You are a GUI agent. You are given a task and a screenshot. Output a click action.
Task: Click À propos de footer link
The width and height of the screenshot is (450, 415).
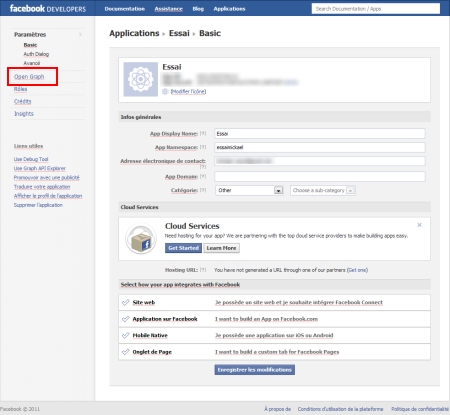(x=277, y=409)
